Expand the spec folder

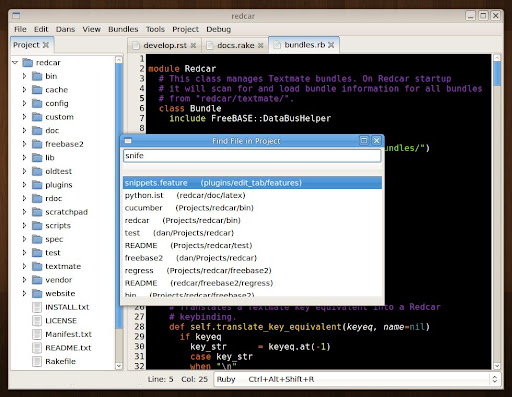tap(24, 239)
